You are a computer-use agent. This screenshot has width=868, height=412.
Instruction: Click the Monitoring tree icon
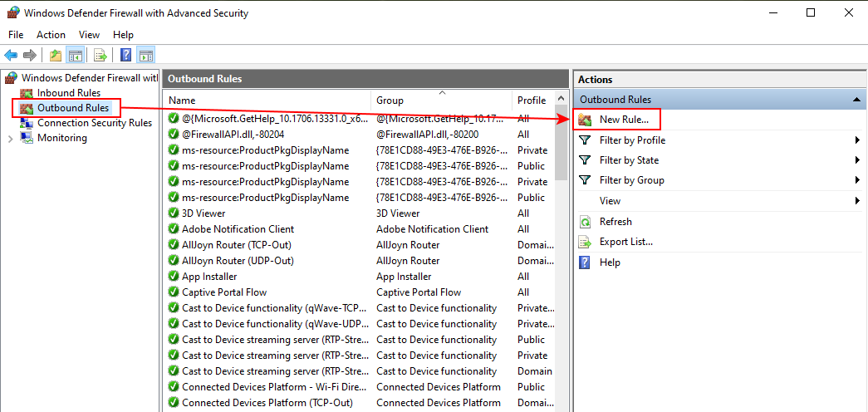27,138
